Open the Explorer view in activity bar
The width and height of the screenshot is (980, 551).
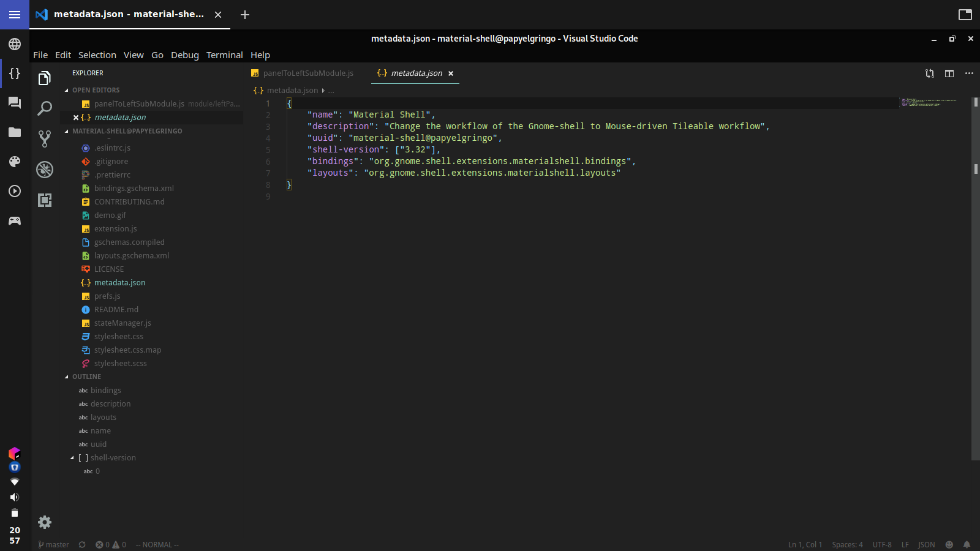pos(45,78)
